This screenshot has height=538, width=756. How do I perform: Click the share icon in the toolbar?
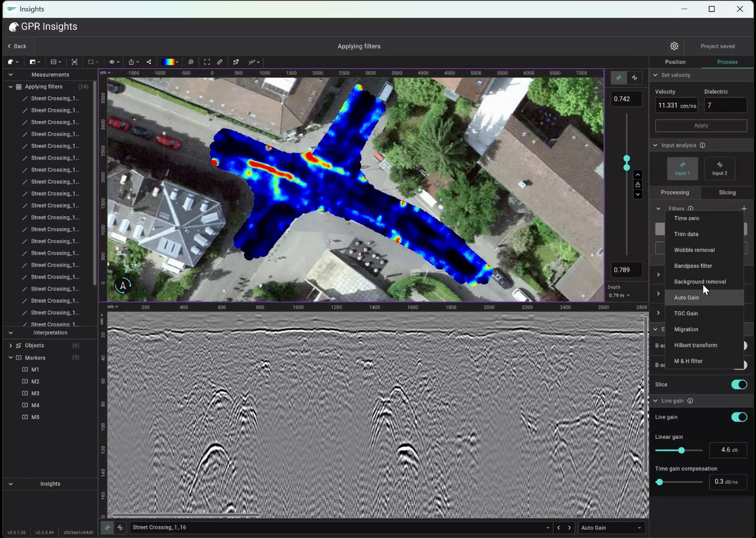tap(148, 62)
